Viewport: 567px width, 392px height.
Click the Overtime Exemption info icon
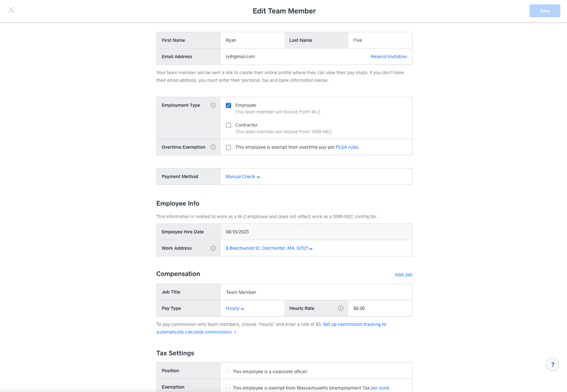pyautogui.click(x=213, y=147)
